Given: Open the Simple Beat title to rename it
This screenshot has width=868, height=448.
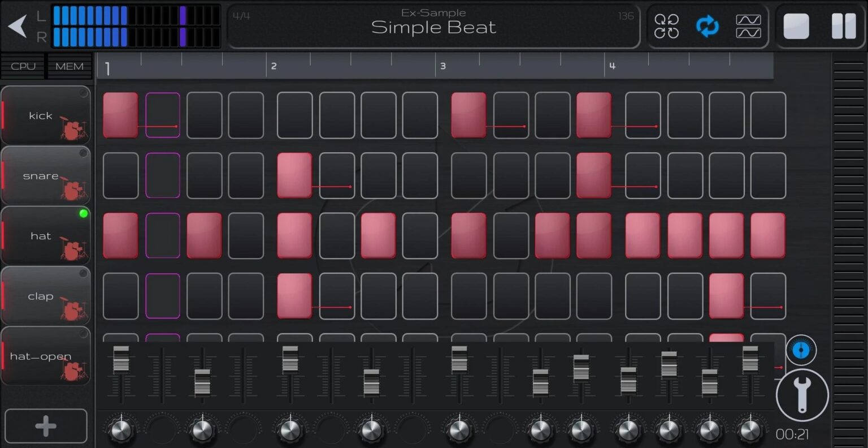Looking at the screenshot, I should coord(433,27).
